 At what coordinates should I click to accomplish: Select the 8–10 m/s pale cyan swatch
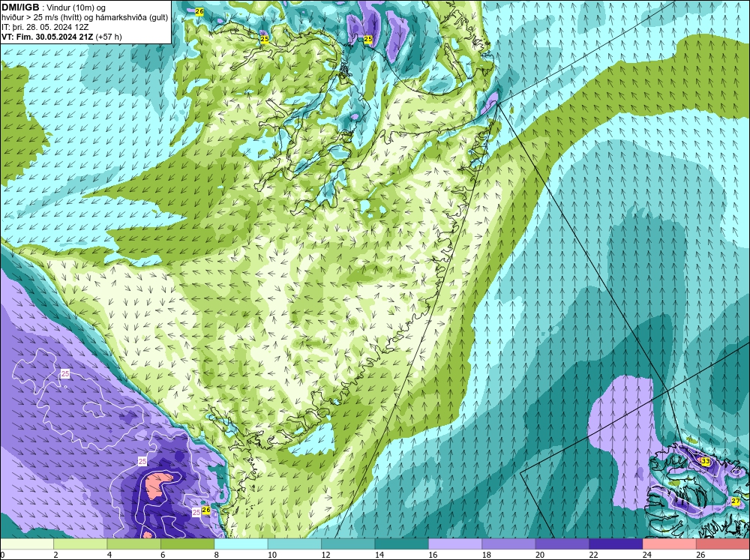click(241, 544)
